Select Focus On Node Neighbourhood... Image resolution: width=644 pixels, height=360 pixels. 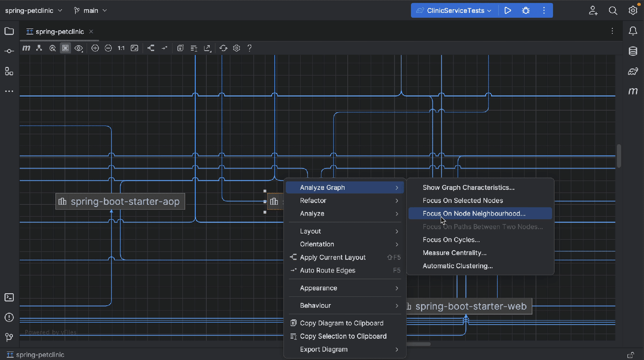pyautogui.click(x=480, y=214)
